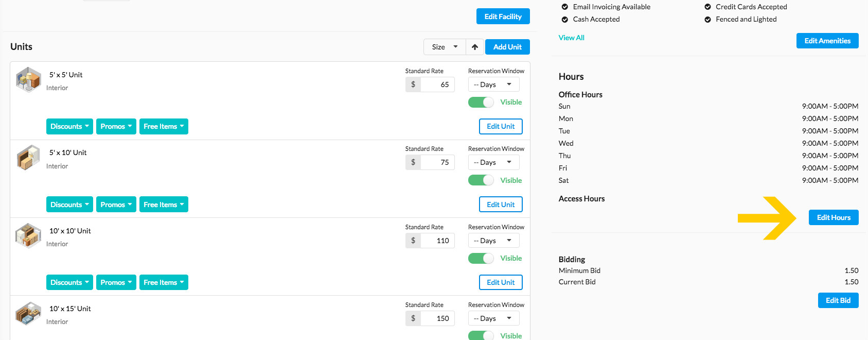Expand Discounts for the 5' x 5' Unit
868x340 pixels.
tap(69, 126)
